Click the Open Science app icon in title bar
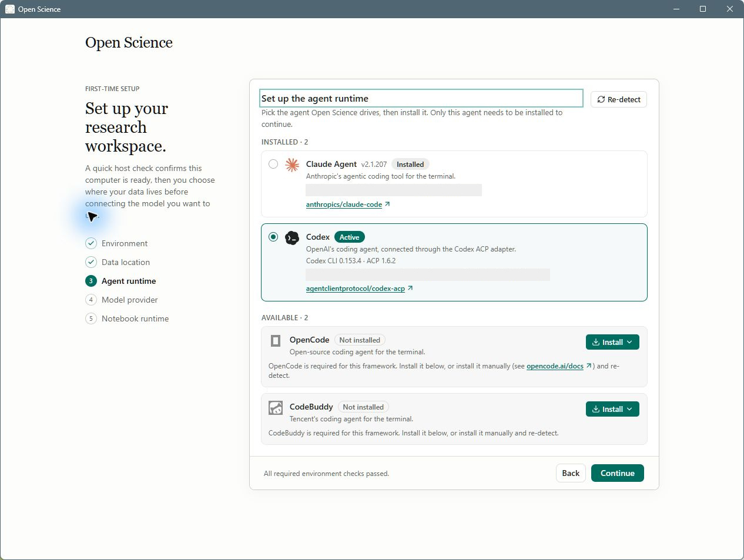The image size is (744, 560). tap(10, 9)
